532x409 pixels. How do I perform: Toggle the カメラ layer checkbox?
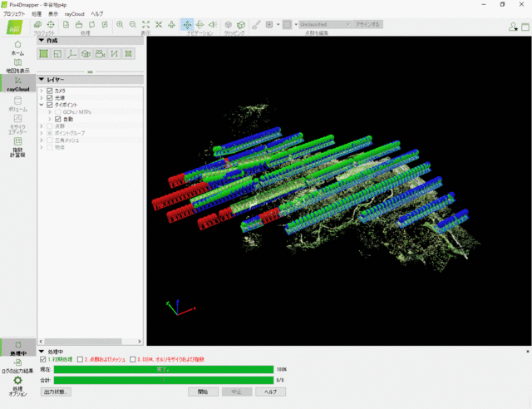click(x=50, y=91)
